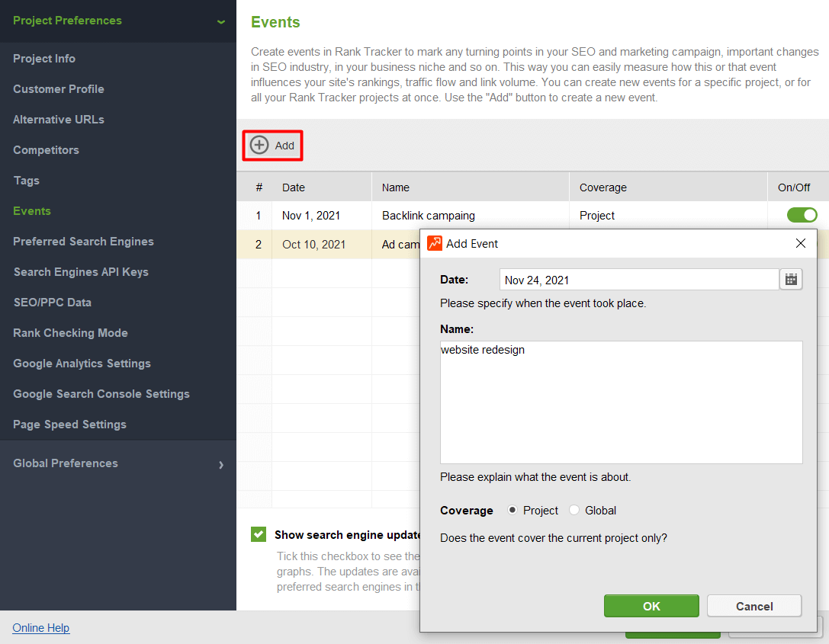Expand the Global Preferences section

220,463
